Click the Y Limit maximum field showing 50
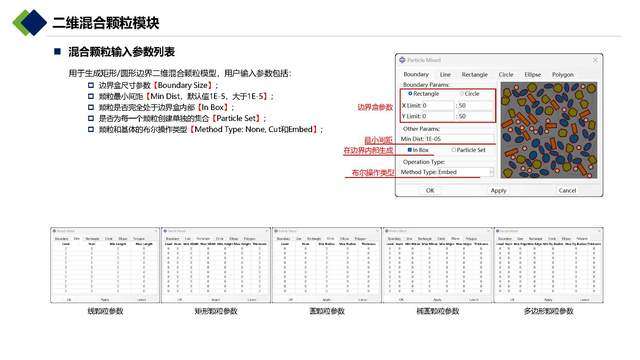This screenshot has height=360, width=640. (474, 116)
